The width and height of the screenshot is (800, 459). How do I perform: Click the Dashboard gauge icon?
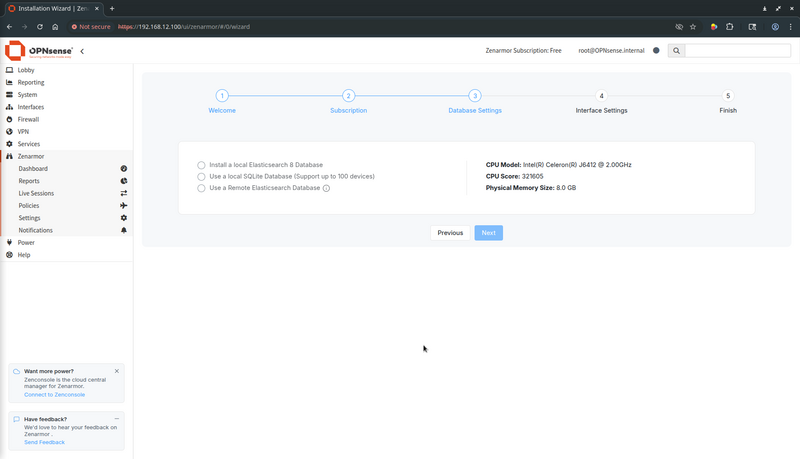pyautogui.click(x=123, y=168)
